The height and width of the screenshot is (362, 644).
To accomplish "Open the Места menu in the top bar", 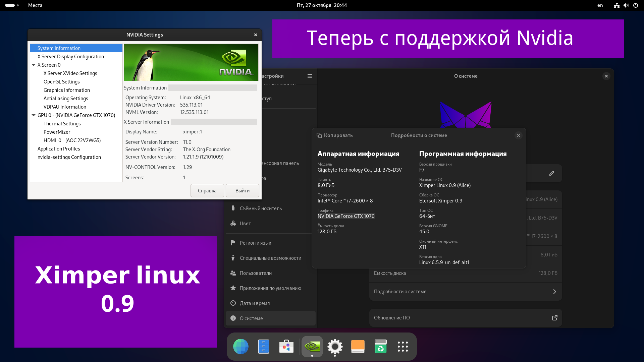I will tap(35, 5).
